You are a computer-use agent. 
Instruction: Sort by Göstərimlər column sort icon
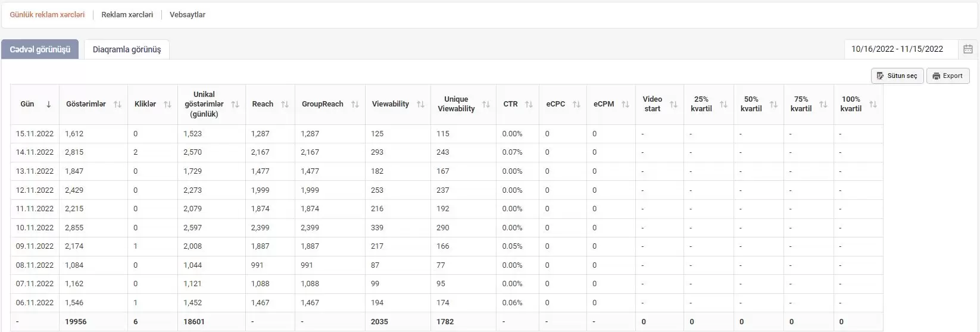[117, 104]
